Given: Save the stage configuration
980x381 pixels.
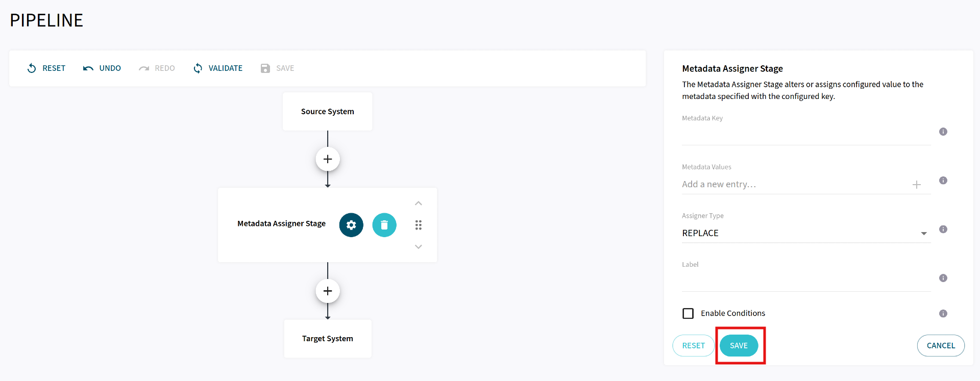Looking at the screenshot, I should click(739, 345).
